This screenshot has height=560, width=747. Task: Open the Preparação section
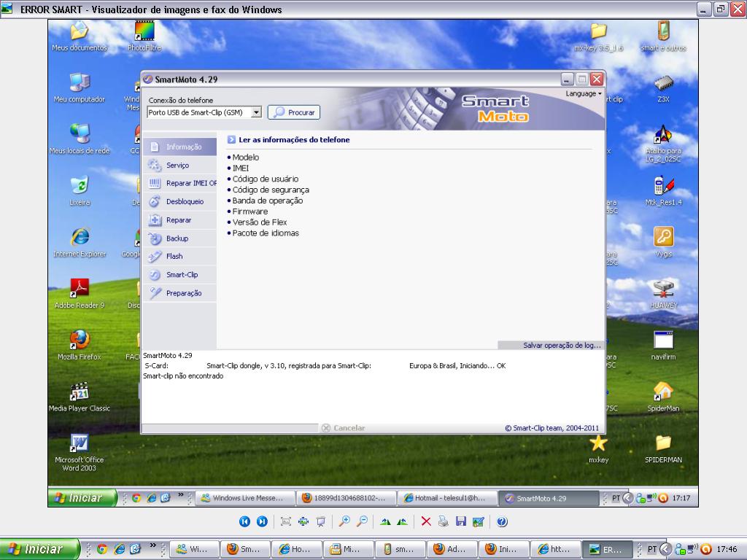click(x=180, y=293)
